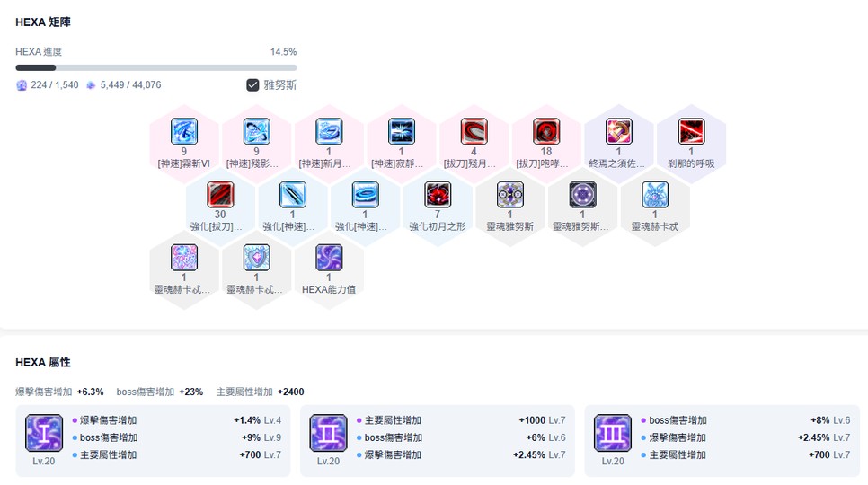Click the 14.5% progress value
This screenshot has width=868, height=485.
(x=283, y=52)
